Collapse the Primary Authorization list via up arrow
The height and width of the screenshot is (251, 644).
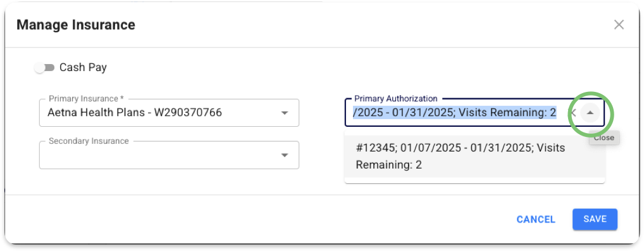tap(590, 112)
